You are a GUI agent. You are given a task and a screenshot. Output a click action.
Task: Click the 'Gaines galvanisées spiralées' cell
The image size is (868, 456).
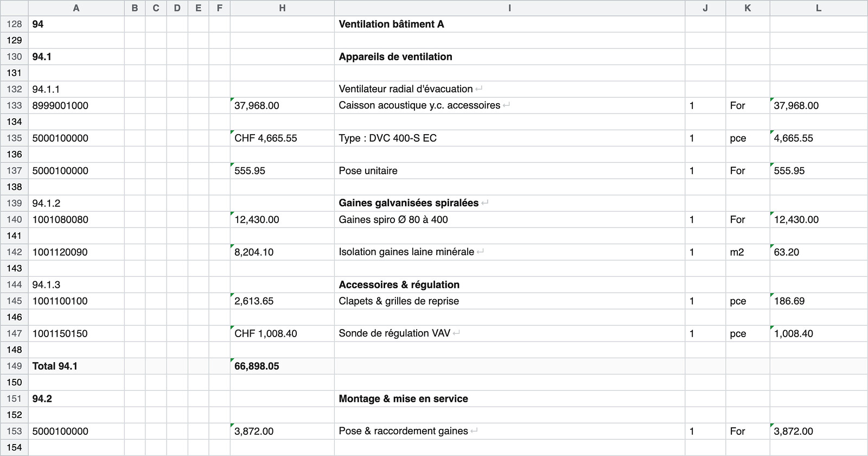tap(509, 203)
